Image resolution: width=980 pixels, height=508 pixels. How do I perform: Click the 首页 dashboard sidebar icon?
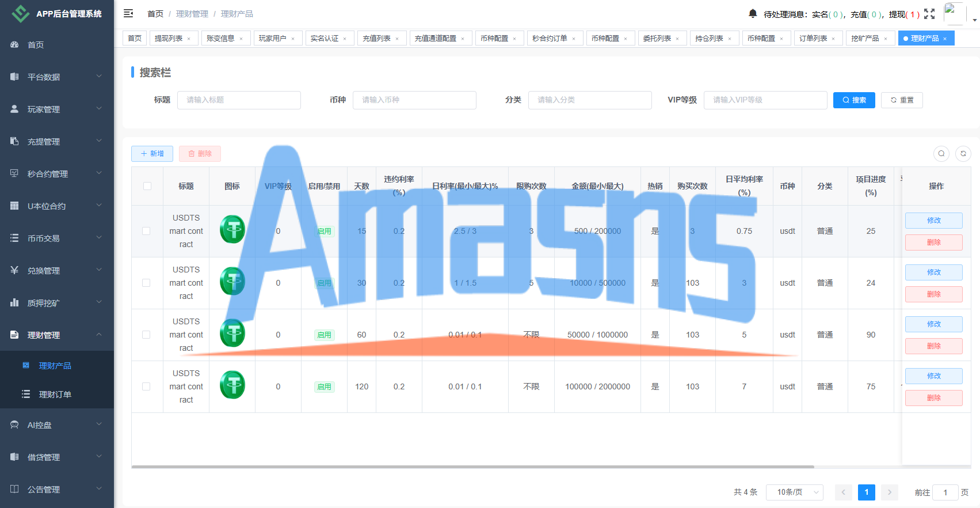14,44
